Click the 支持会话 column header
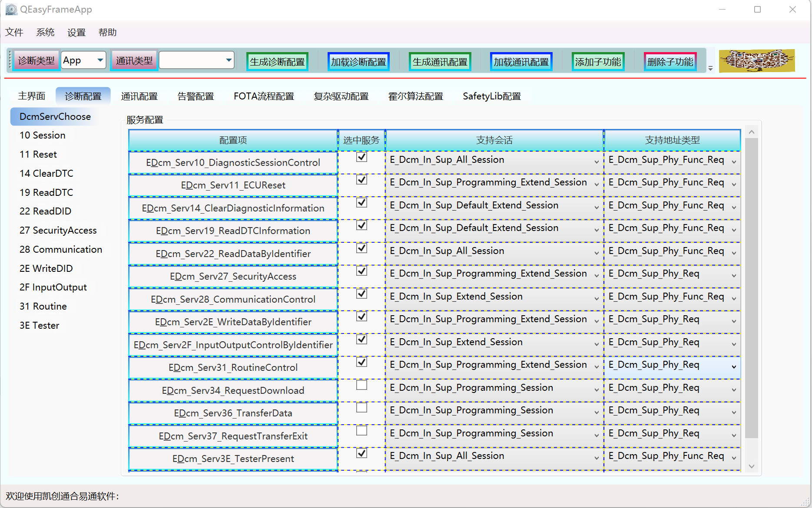Viewport: 812px width, 508px height. [494, 140]
